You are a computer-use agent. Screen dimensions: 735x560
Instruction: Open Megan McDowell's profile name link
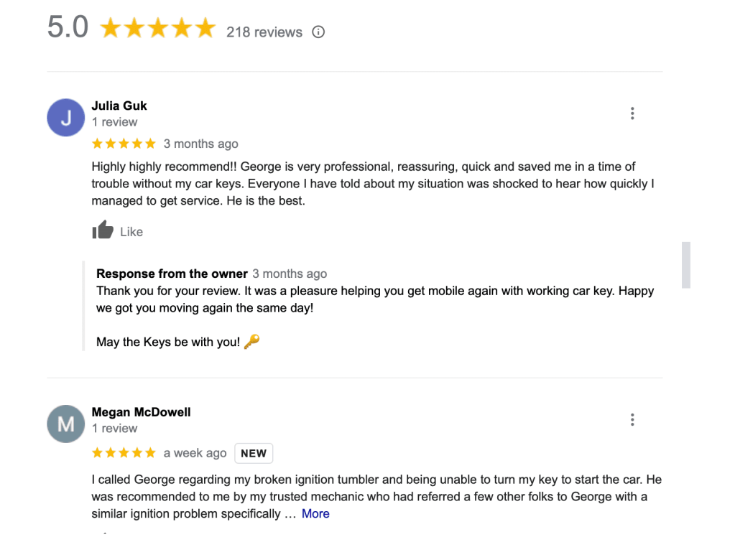tap(141, 412)
